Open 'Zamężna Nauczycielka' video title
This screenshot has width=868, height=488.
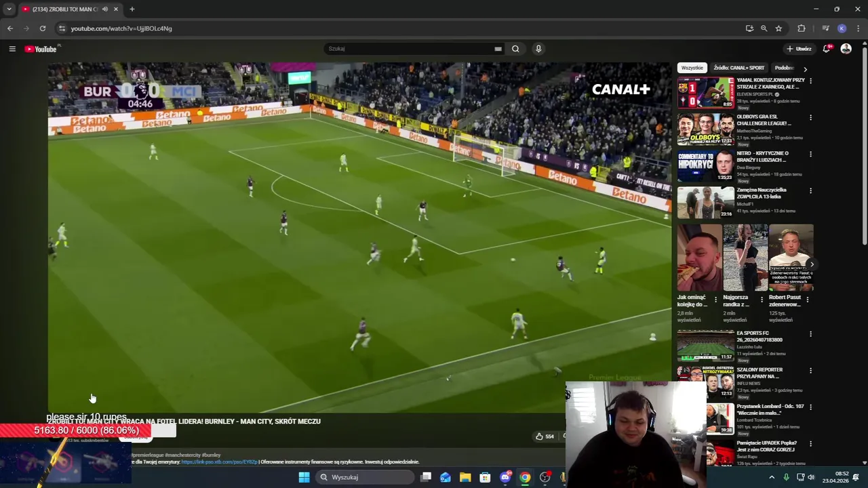pos(762,193)
